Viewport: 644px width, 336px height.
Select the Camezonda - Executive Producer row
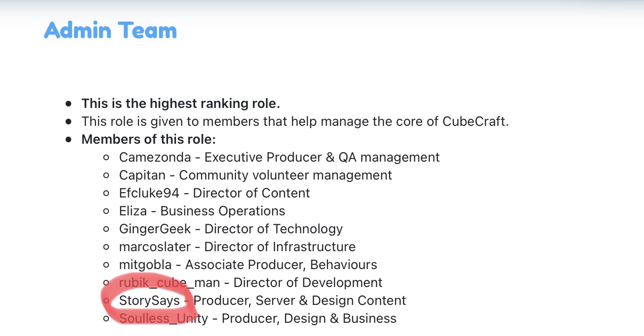click(279, 157)
